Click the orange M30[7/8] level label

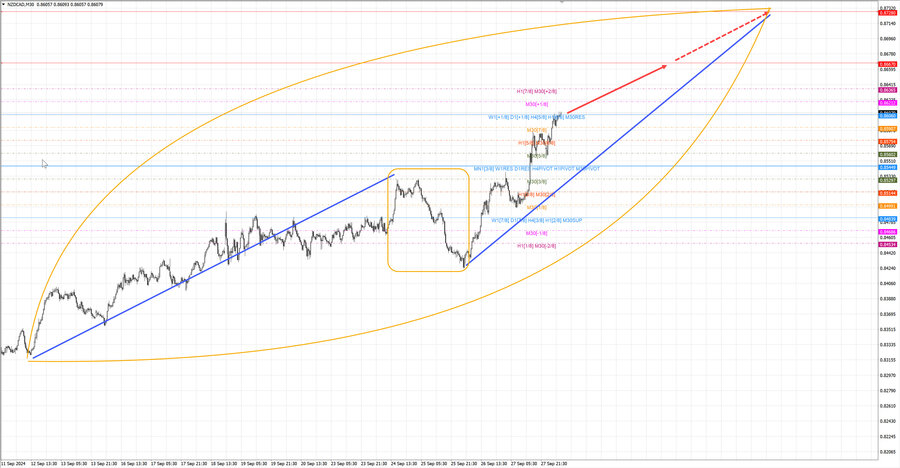[537, 130]
